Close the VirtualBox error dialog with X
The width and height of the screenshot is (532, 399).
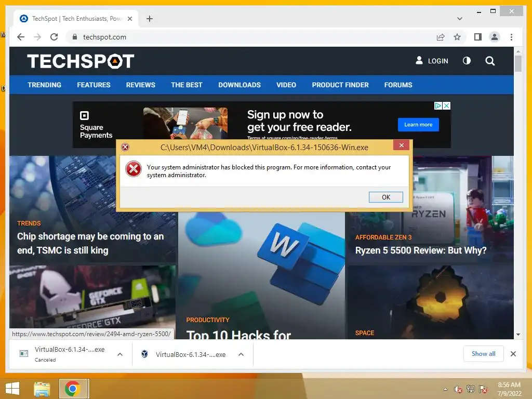click(402, 145)
